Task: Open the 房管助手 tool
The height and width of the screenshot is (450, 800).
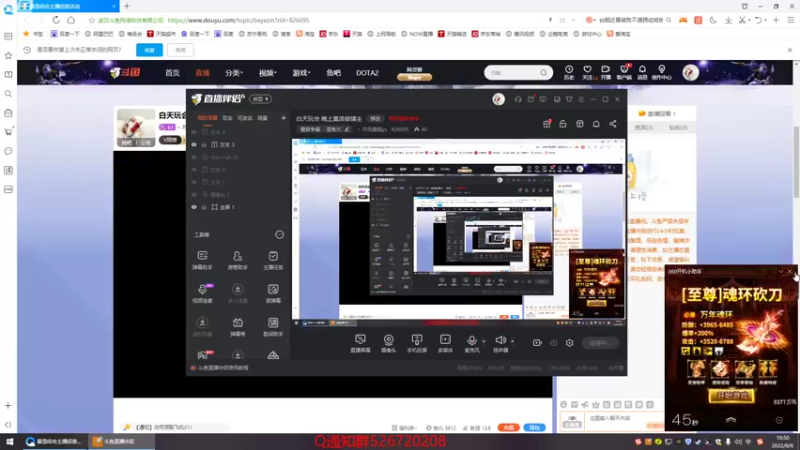Action: [x=237, y=260]
